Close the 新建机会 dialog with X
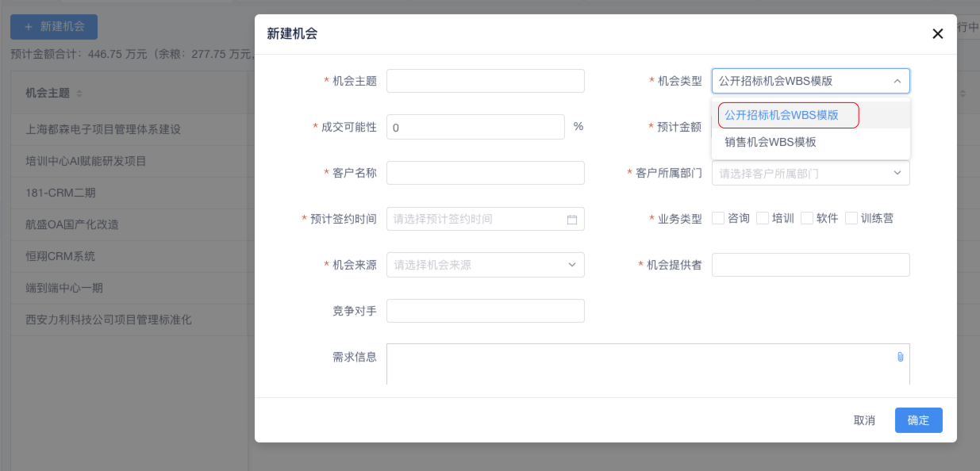This screenshot has width=980, height=471. coord(937,34)
